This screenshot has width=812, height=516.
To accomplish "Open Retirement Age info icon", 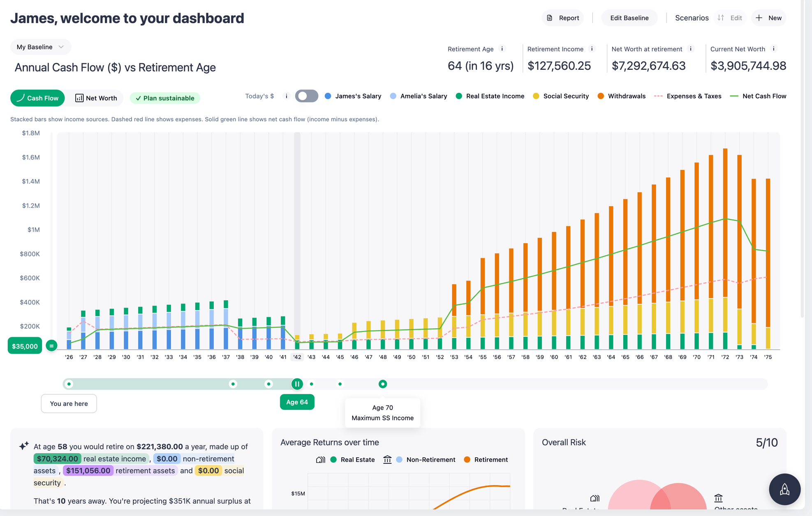I will point(502,49).
